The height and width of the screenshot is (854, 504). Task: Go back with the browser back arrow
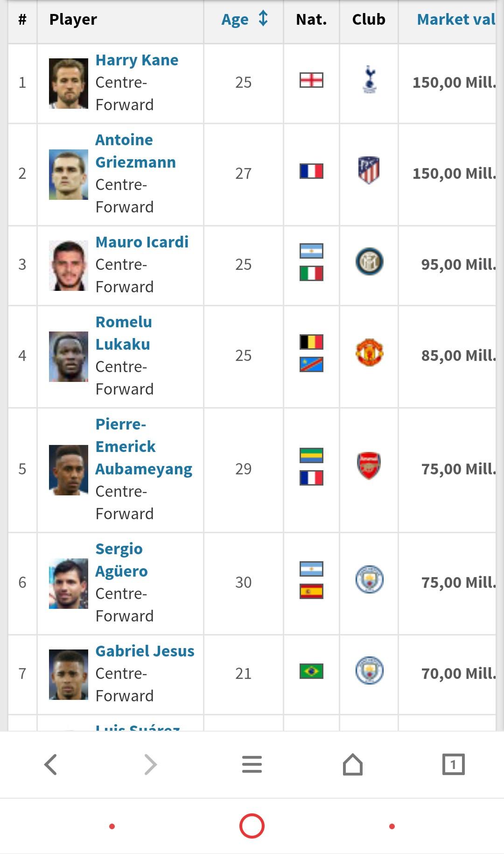50,764
